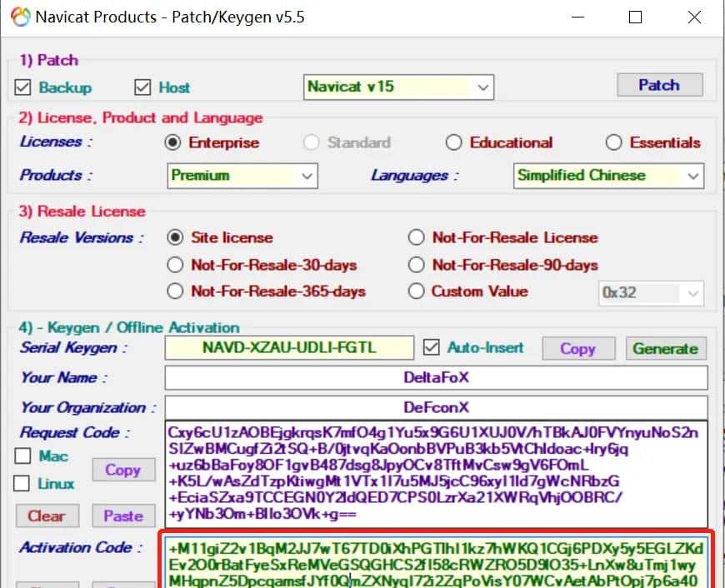
Task: Select the Custom Value resale option
Action: 417,292
